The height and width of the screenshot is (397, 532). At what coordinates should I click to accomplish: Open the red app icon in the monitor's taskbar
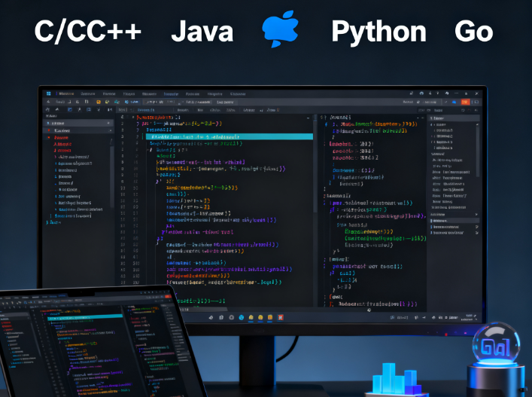[281, 318]
